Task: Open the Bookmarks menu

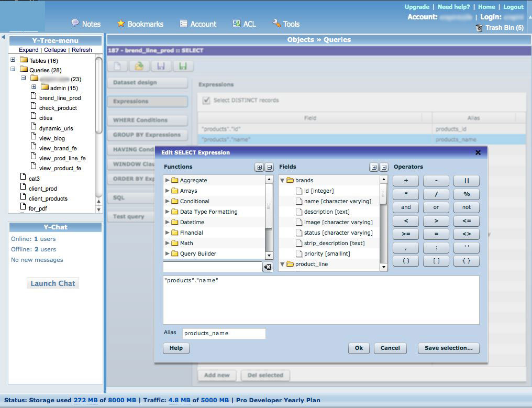Action: click(140, 24)
